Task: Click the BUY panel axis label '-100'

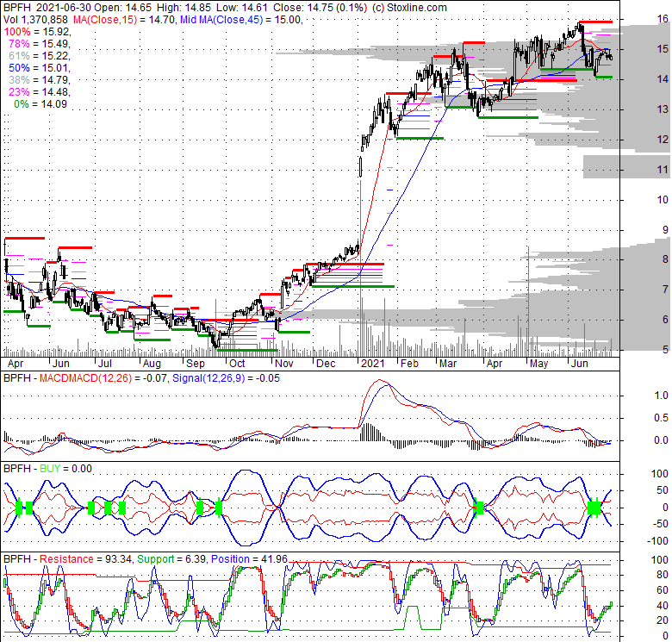Action: coord(658,541)
